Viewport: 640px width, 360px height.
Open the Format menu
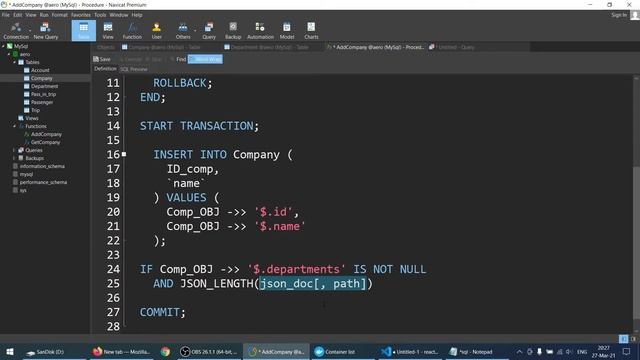[x=60, y=15]
